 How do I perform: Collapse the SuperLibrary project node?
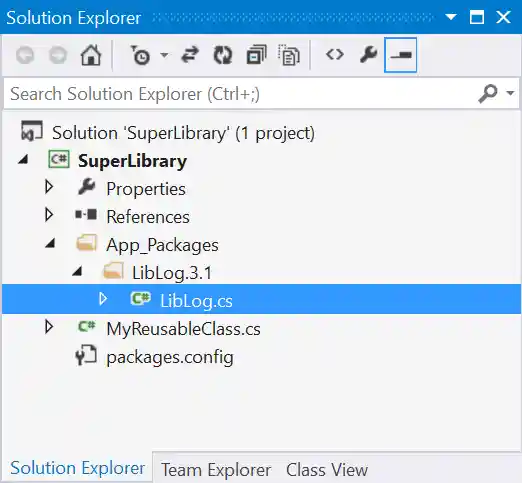pos(23,160)
